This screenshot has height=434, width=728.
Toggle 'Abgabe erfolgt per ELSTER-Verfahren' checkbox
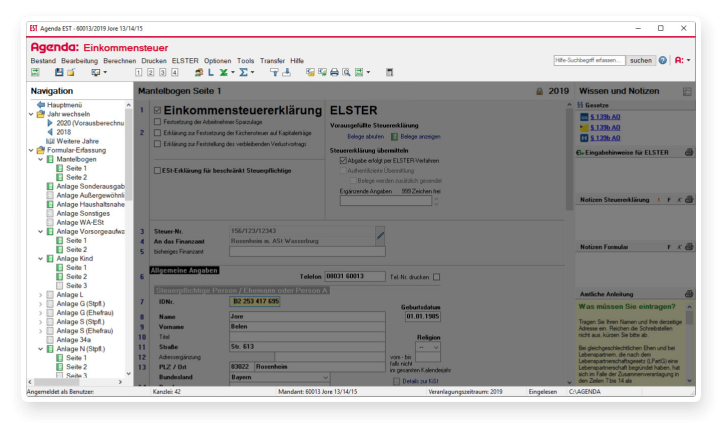point(344,160)
